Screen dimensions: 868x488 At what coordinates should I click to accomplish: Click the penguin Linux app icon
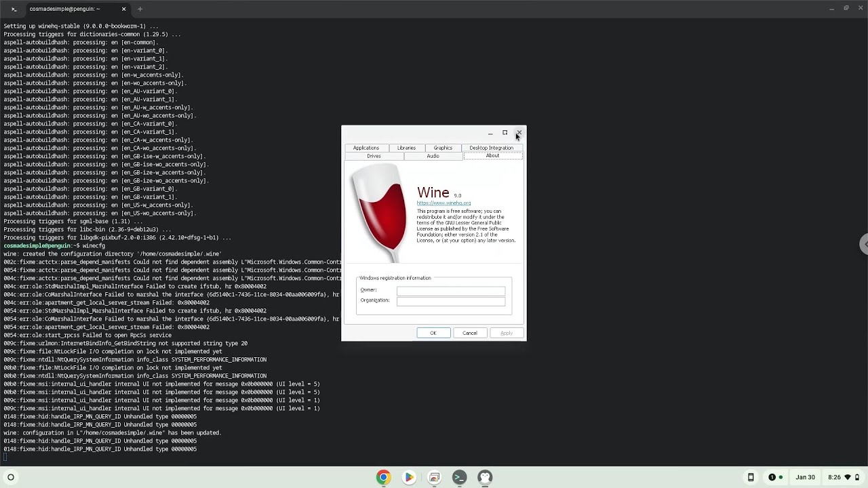pyautogui.click(x=485, y=477)
